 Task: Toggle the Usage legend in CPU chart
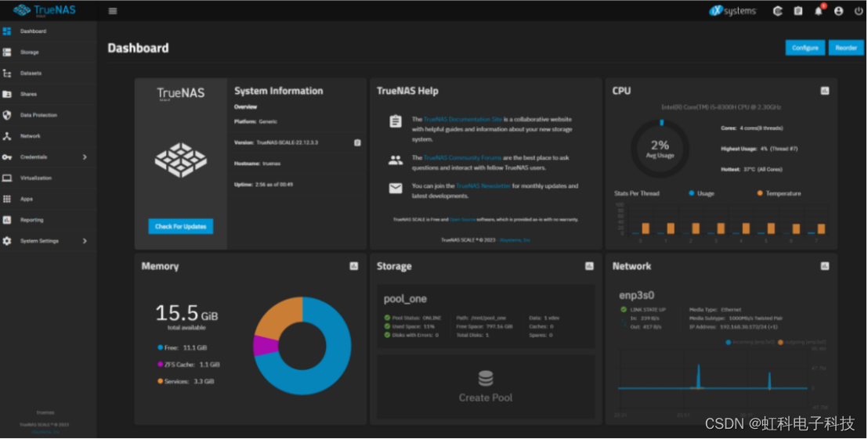[701, 193]
